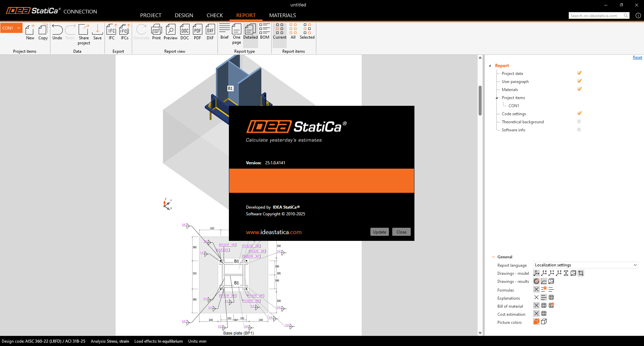Enable the Theoretical background checkbox

click(579, 122)
